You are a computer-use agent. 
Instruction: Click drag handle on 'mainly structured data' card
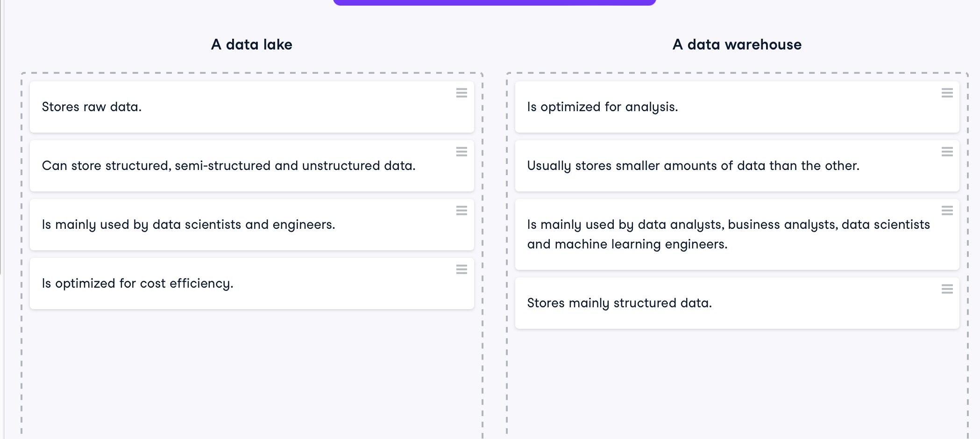point(947,289)
